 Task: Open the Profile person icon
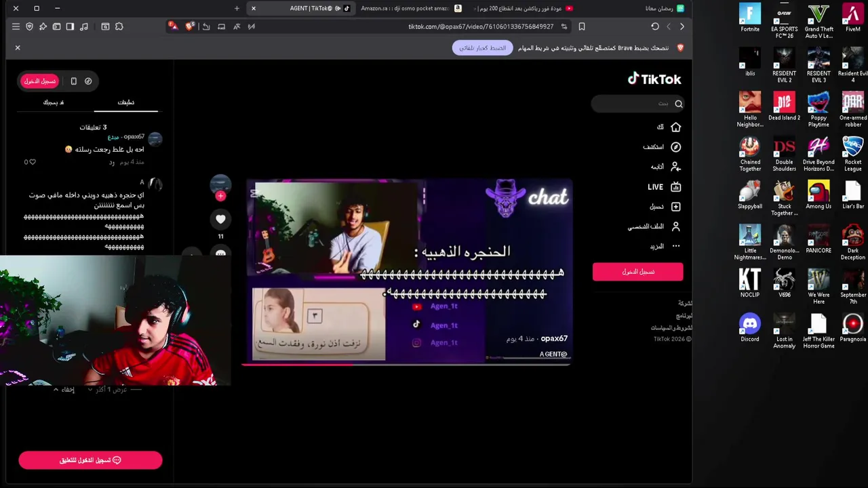pos(675,227)
